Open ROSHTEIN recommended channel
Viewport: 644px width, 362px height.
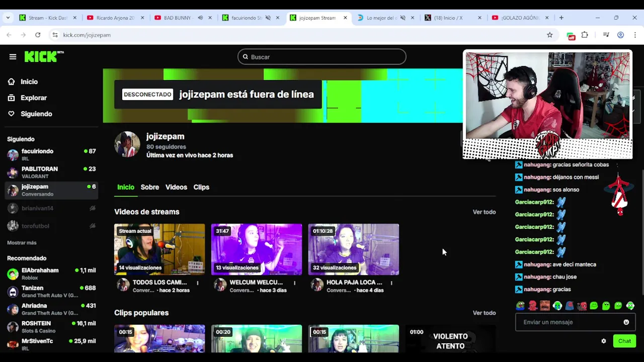51,326
